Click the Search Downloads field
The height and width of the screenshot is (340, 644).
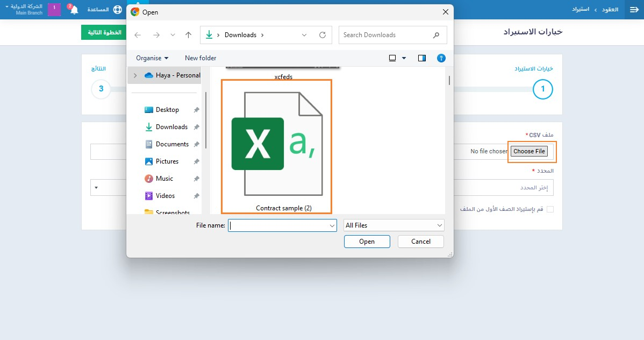pos(387,35)
